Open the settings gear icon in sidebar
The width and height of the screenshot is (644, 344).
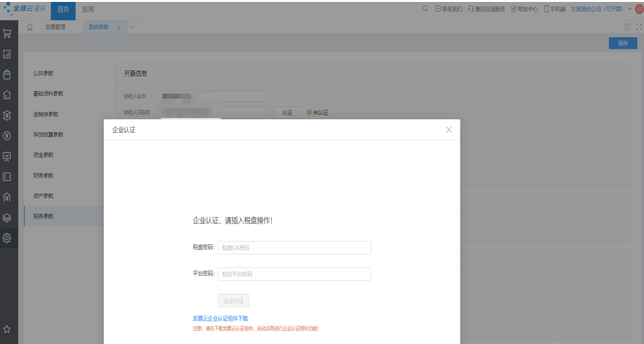point(7,238)
